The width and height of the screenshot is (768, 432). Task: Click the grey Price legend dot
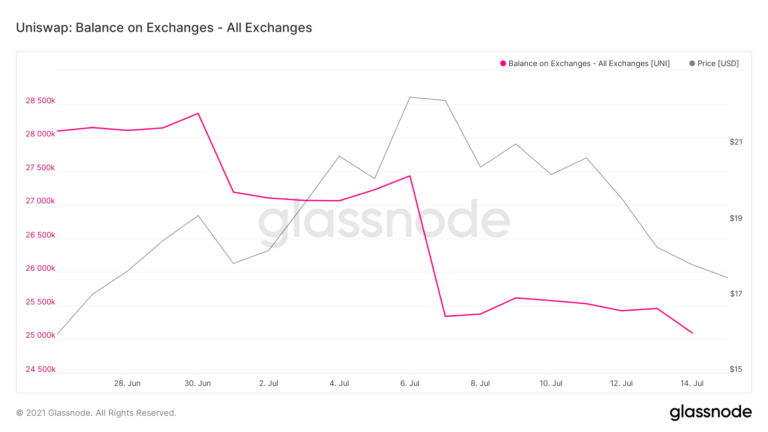pos(693,63)
